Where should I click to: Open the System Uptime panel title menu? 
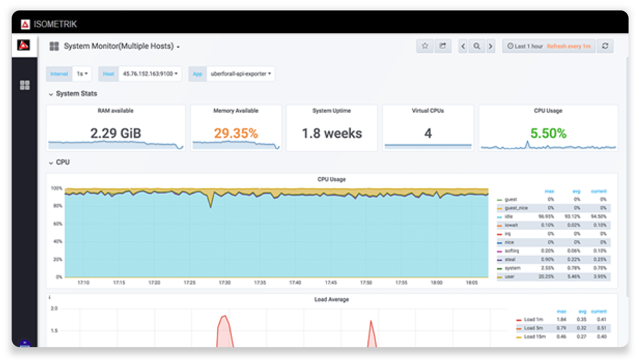pos(332,111)
